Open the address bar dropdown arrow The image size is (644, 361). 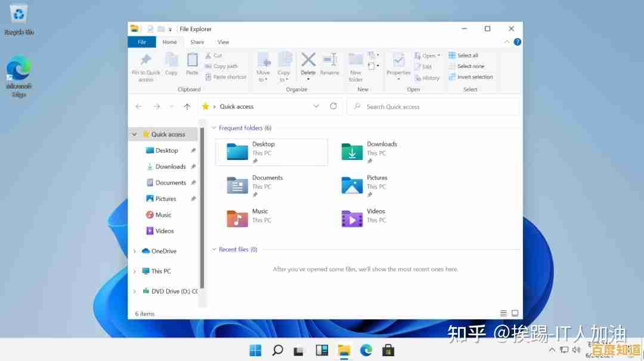316,106
